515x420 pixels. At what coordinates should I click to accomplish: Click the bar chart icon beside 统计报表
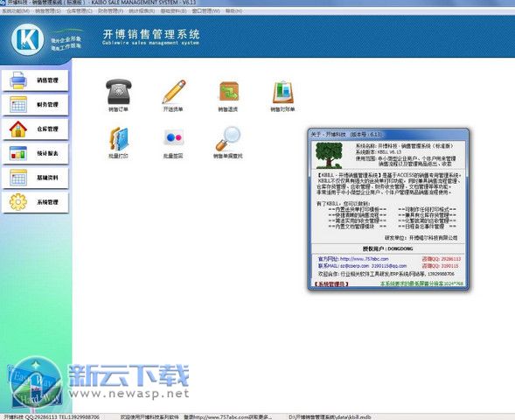pos(18,153)
